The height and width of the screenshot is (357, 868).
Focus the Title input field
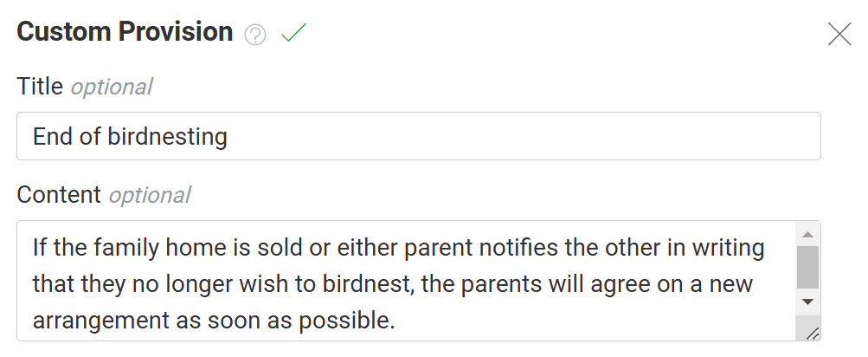click(419, 136)
